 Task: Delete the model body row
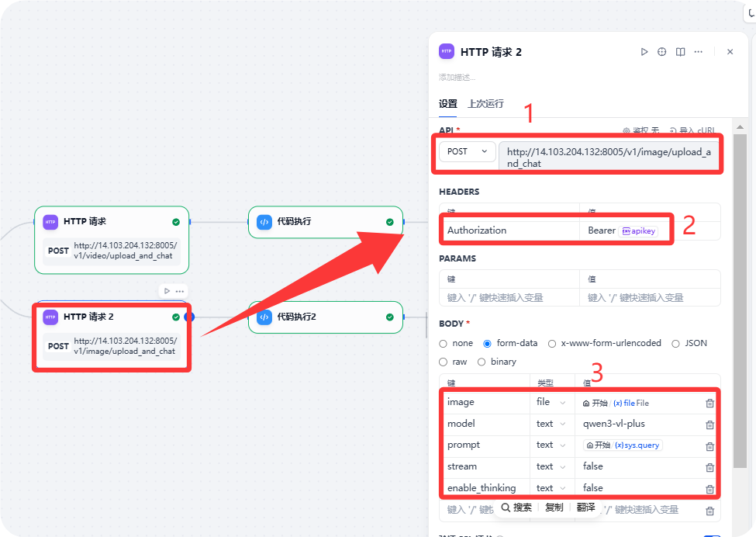coord(709,424)
